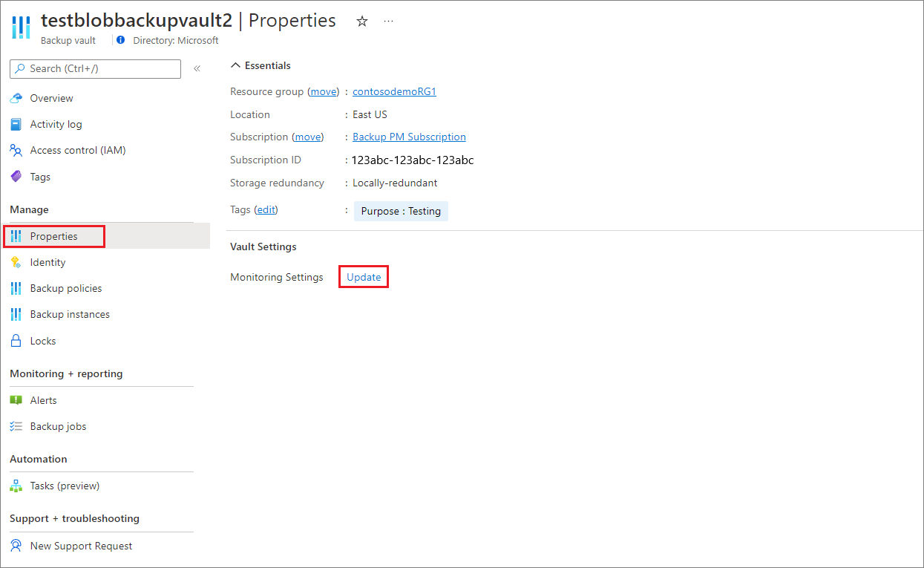The image size is (924, 568).
Task: View the Alerts pane
Action: tap(42, 399)
